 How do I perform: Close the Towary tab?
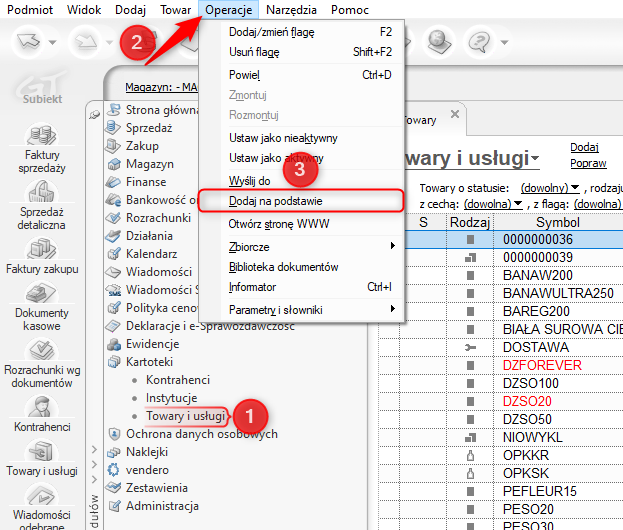click(455, 114)
